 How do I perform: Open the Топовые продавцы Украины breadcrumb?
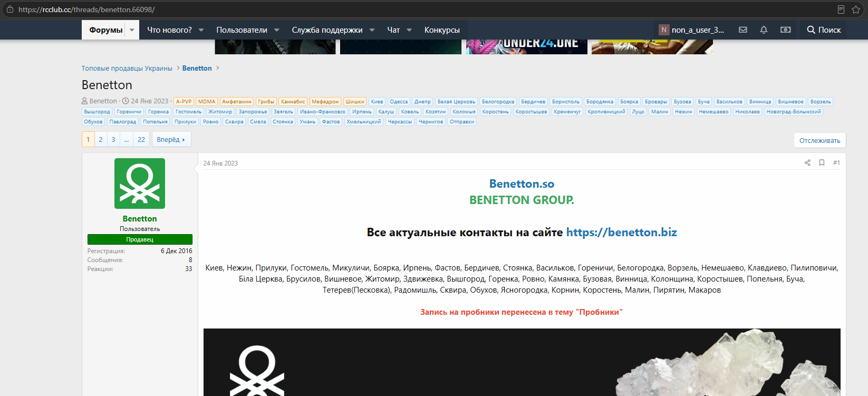127,69
